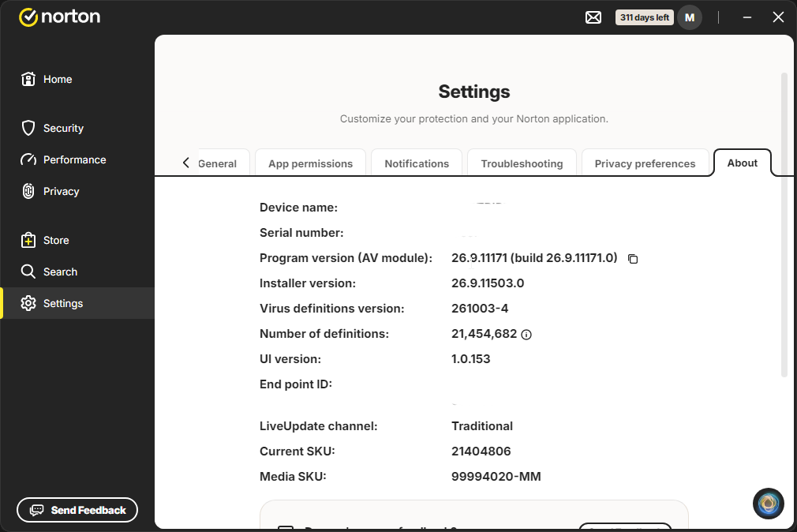
Task: Open the Home section in sidebar
Action: pos(47,80)
